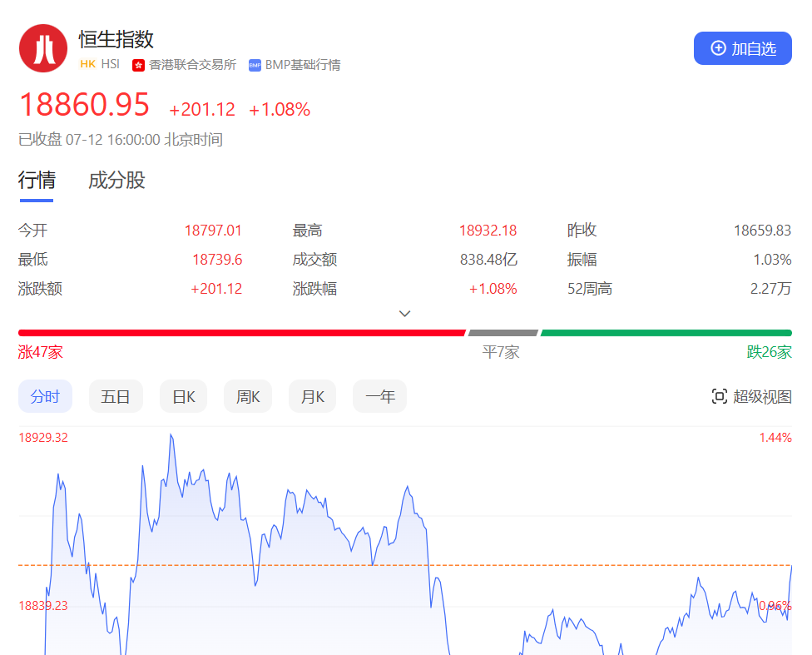This screenshot has height=655, width=812.
Task: Click the red rising stocks bar
Action: coord(242,333)
